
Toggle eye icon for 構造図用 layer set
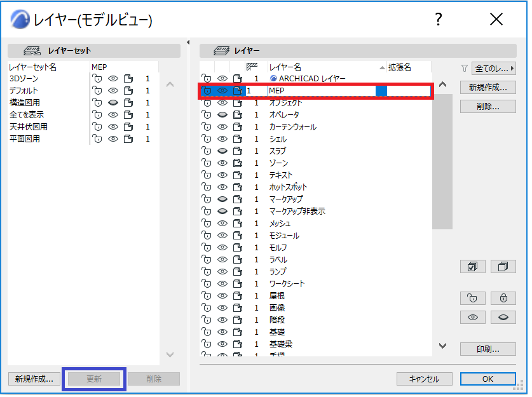point(114,104)
